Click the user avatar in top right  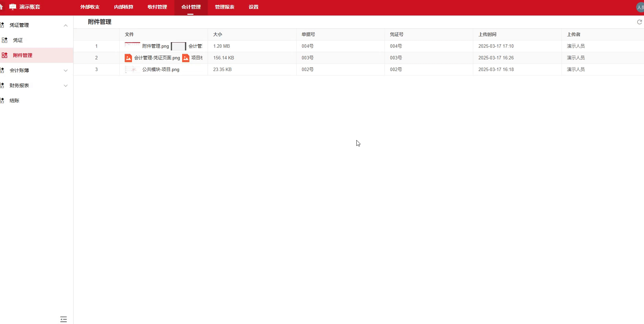(x=640, y=7)
